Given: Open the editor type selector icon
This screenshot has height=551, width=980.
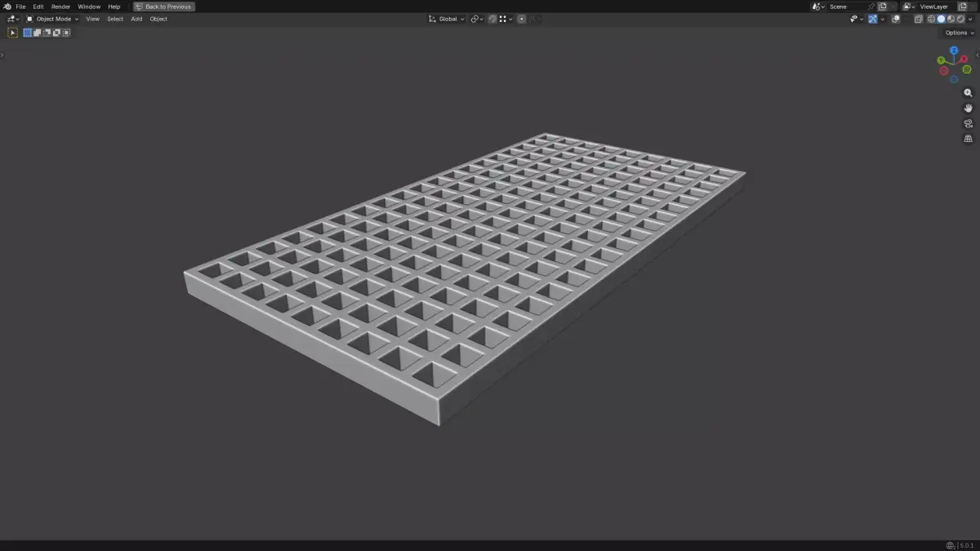Looking at the screenshot, I should pos(11,19).
